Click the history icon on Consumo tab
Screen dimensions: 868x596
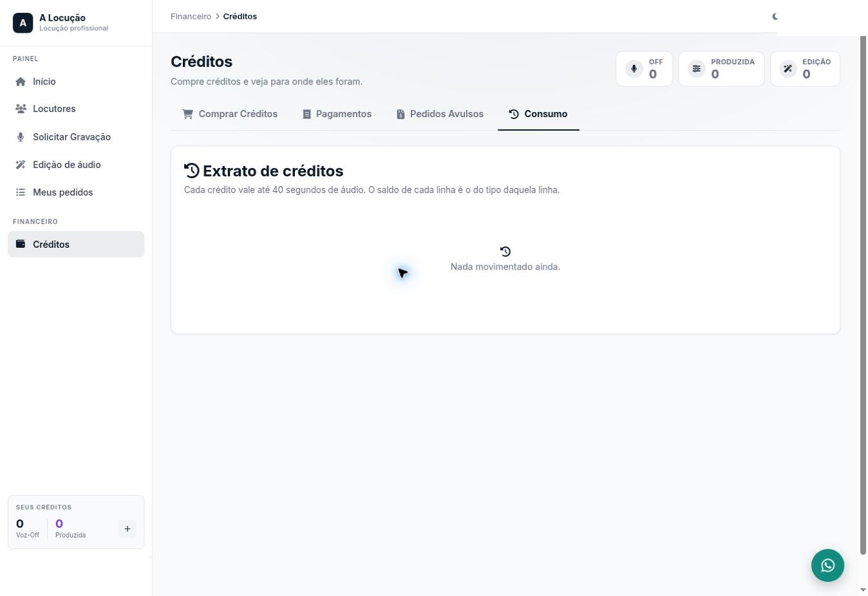click(514, 114)
